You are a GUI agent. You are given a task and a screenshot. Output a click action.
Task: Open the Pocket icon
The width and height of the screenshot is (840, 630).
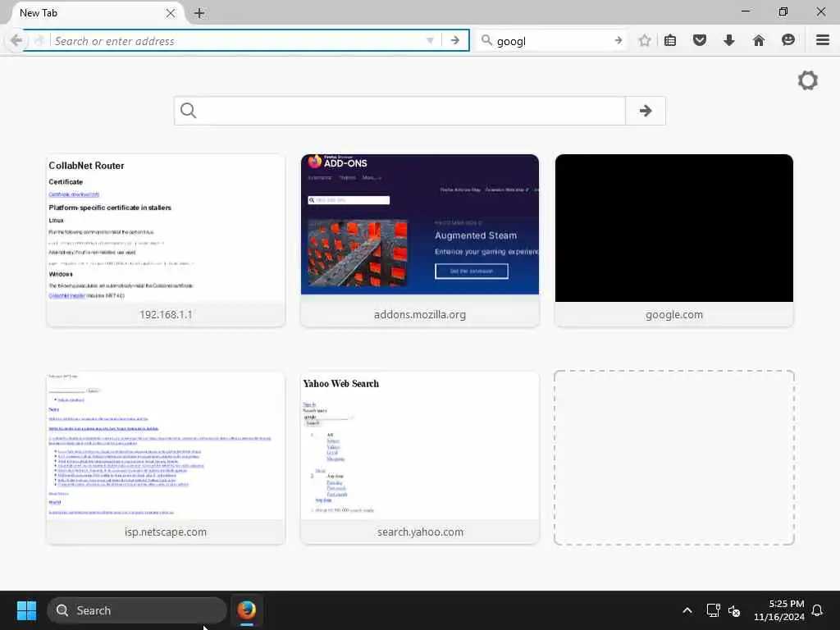(700, 41)
